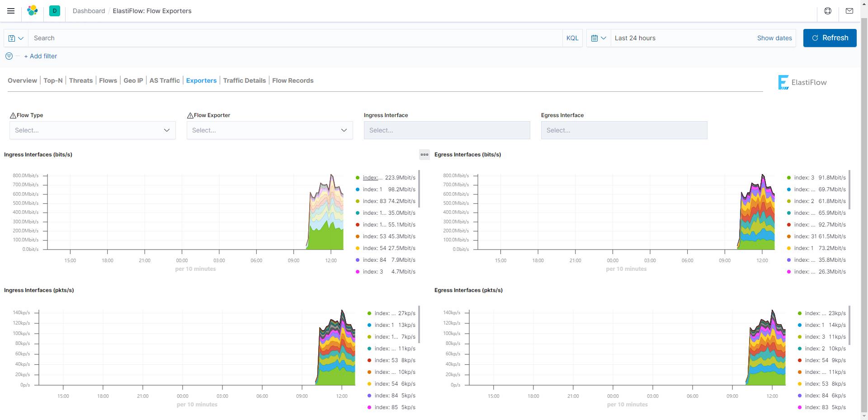
Task: Toggle egress index 2 61.8Mbit/s series
Action: click(816, 201)
